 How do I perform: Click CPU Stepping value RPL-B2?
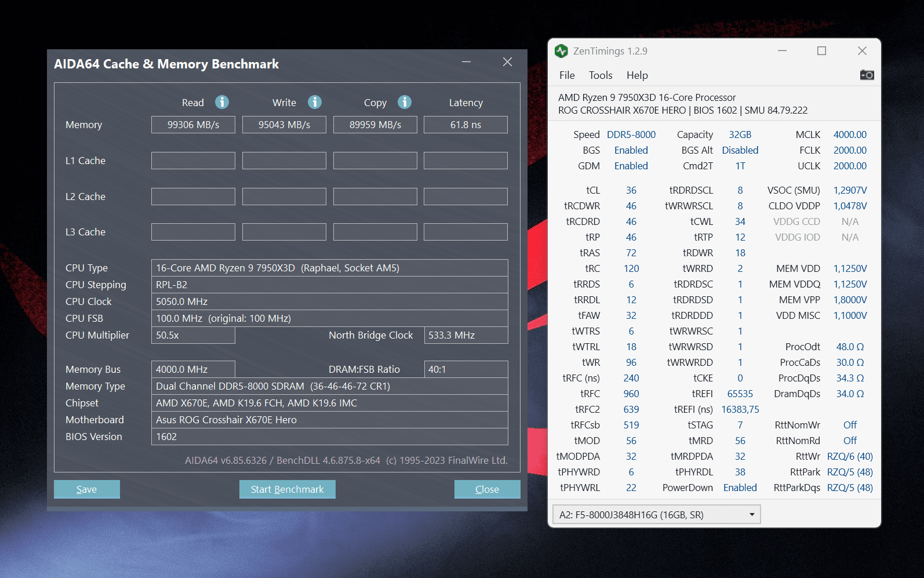pyautogui.click(x=329, y=285)
